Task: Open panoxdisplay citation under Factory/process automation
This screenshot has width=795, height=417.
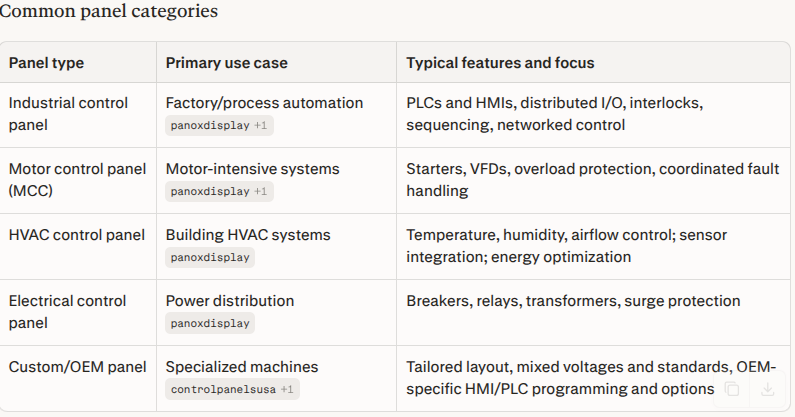Action: pyautogui.click(x=219, y=126)
